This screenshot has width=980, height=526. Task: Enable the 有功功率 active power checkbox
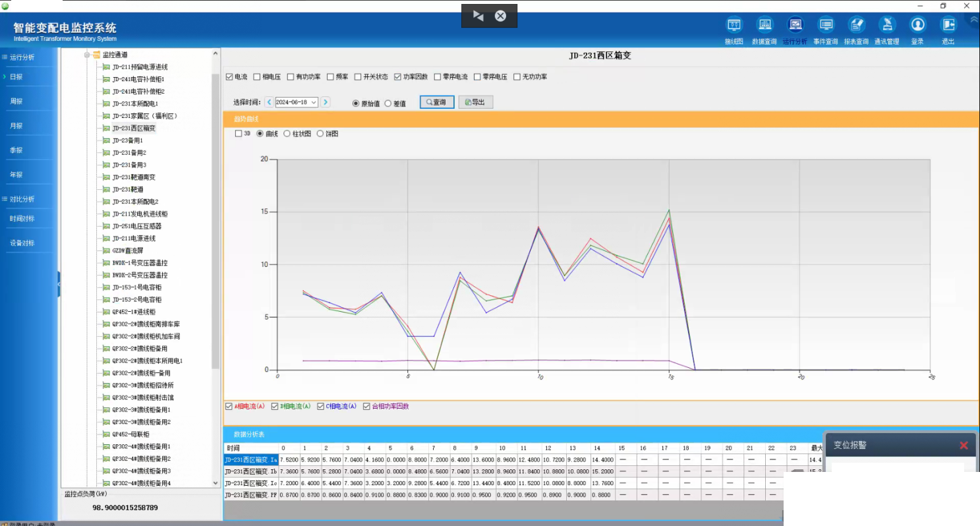(290, 77)
